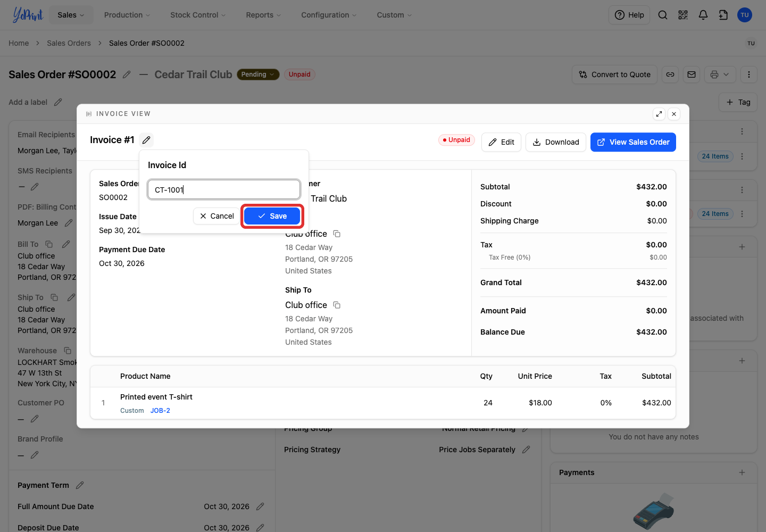The image size is (766, 532).
Task: Click View Sales Order button
Action: (633, 142)
